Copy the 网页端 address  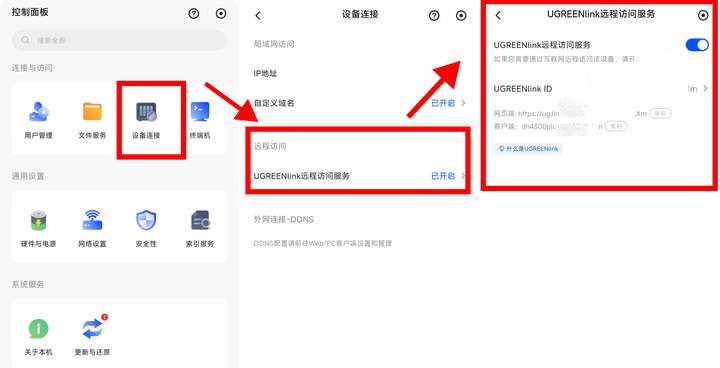tap(660, 113)
